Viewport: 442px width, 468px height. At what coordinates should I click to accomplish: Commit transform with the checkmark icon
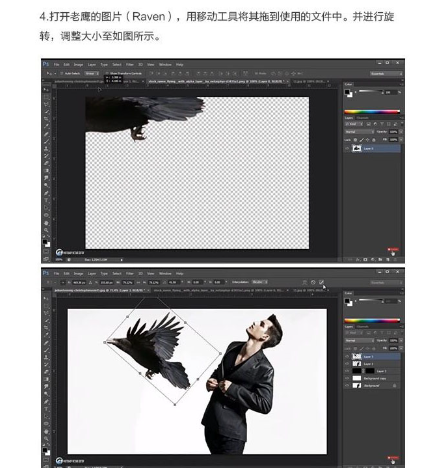click(x=321, y=282)
